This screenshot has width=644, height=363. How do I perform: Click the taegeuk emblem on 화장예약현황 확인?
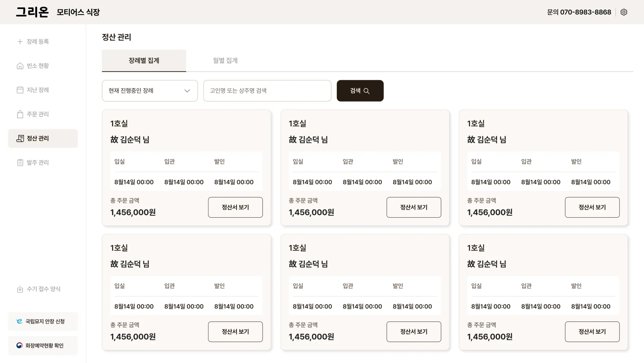pyautogui.click(x=19, y=345)
